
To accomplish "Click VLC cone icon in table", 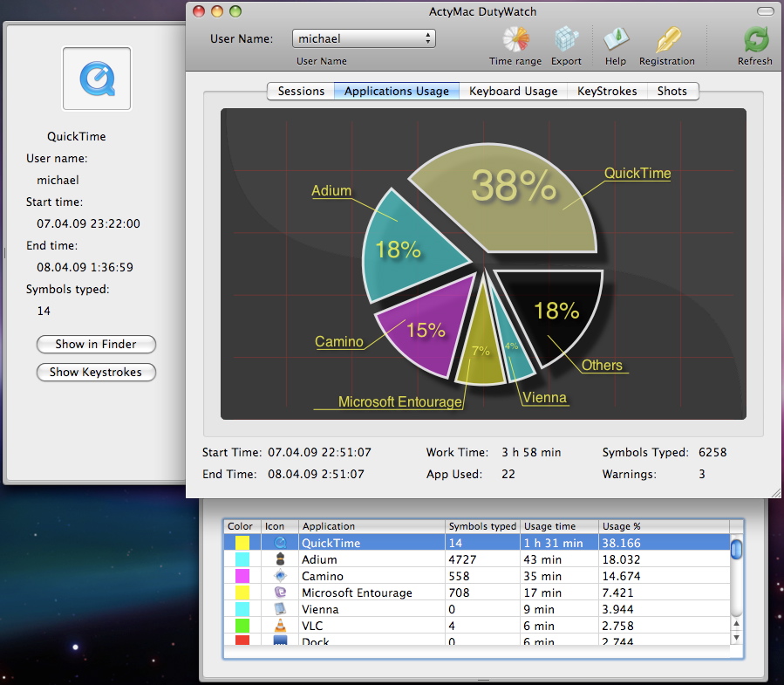I will [x=281, y=625].
